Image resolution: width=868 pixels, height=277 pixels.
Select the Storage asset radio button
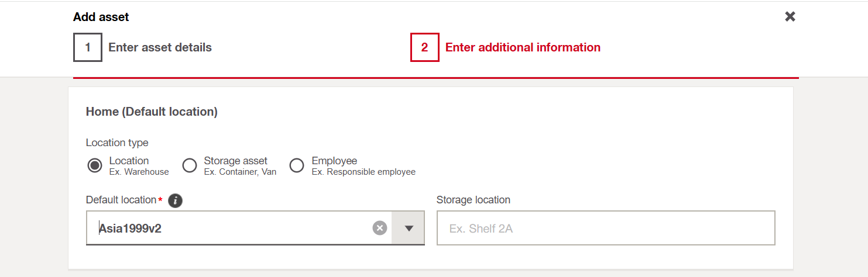(190, 166)
